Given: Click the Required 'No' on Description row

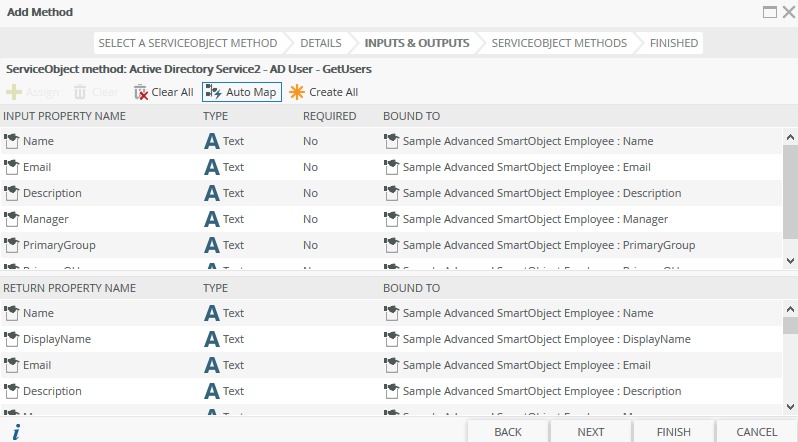Looking at the screenshot, I should tap(310, 193).
